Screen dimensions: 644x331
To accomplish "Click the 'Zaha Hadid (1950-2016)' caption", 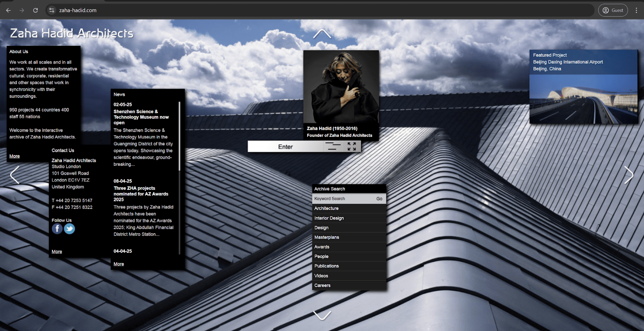I will (x=332, y=128).
